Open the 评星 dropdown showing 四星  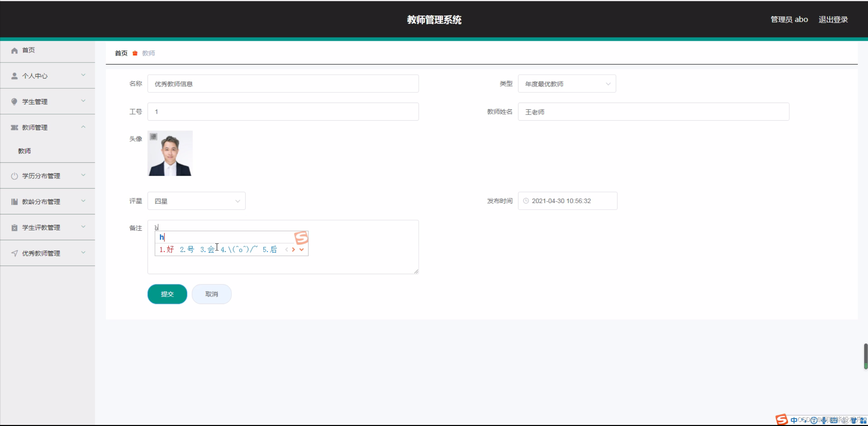click(x=196, y=201)
